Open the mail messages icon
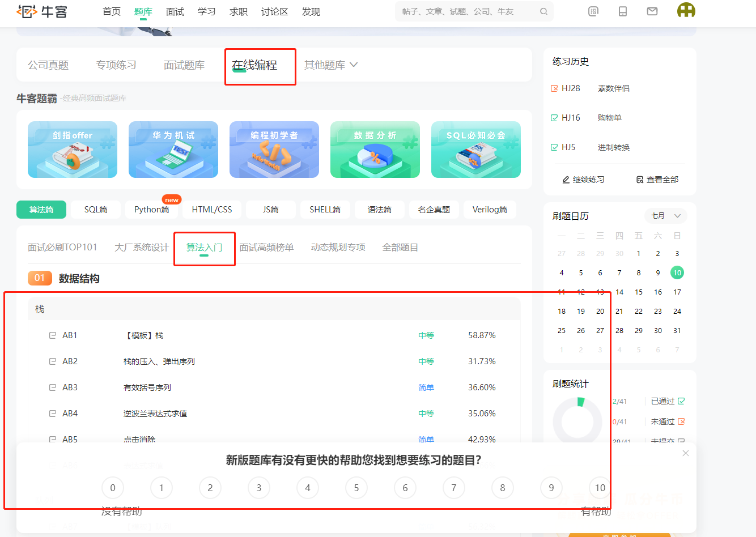Screen dimensions: 756x537 click(652, 11)
